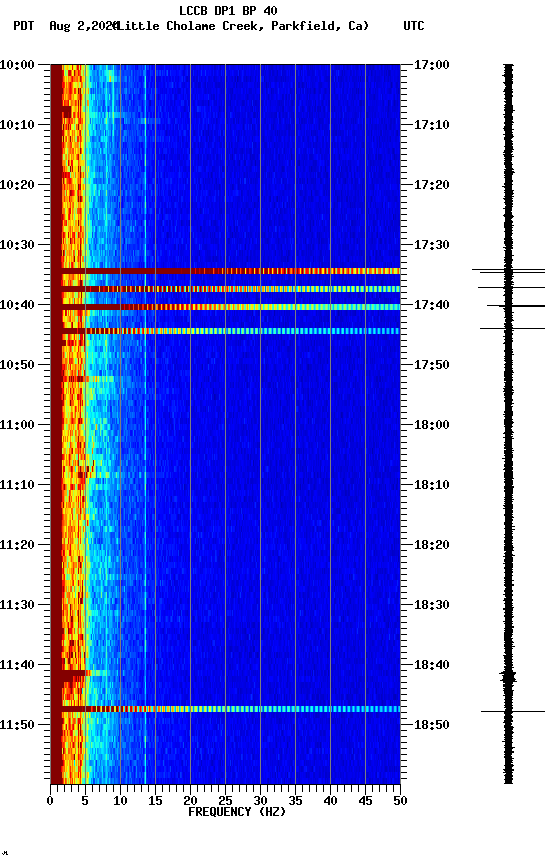Viewport: 552px width, 864px height.
Task: Click the 11:30 PDT time label
Action: tap(17, 606)
